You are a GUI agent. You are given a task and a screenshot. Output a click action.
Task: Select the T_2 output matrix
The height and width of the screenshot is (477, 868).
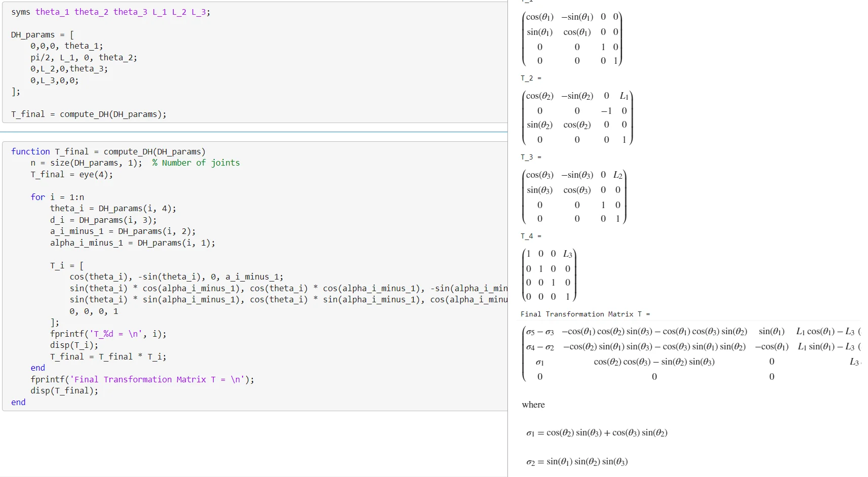tap(577, 118)
